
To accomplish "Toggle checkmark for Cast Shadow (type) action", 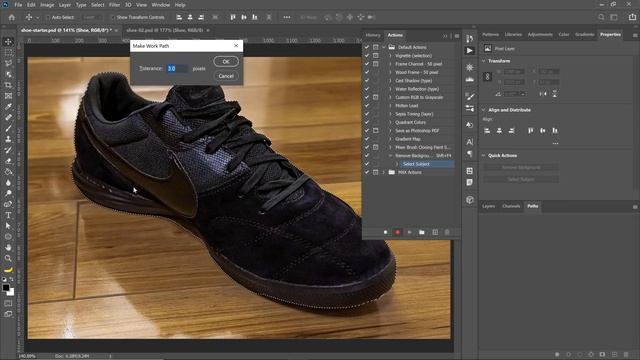I will (367, 80).
